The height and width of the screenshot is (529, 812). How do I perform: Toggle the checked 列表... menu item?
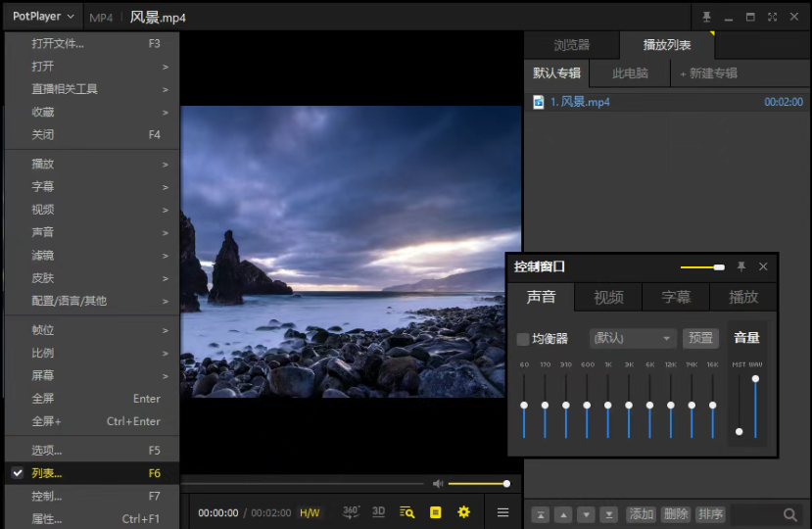[46, 473]
